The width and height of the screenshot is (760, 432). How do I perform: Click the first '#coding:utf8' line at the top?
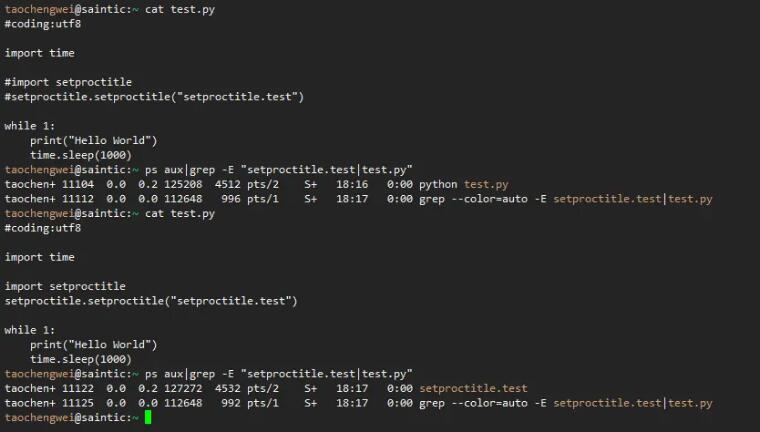coord(43,24)
